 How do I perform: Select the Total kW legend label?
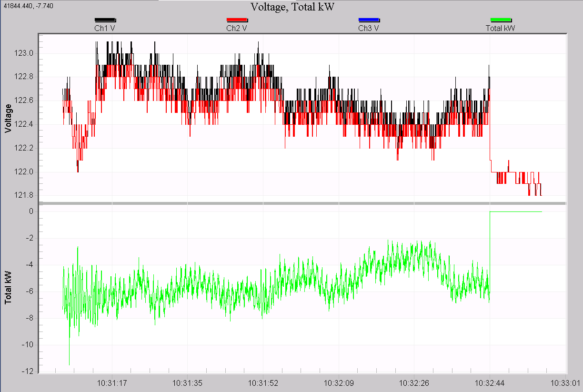pyautogui.click(x=501, y=28)
